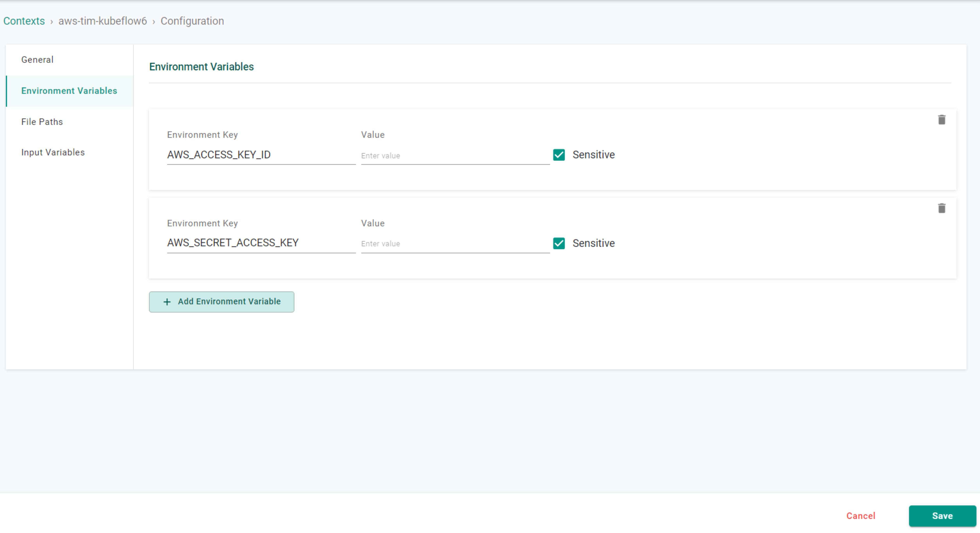Uncheck Sensitive for AWS_SECRET_ACCESS_KEY

tap(559, 243)
